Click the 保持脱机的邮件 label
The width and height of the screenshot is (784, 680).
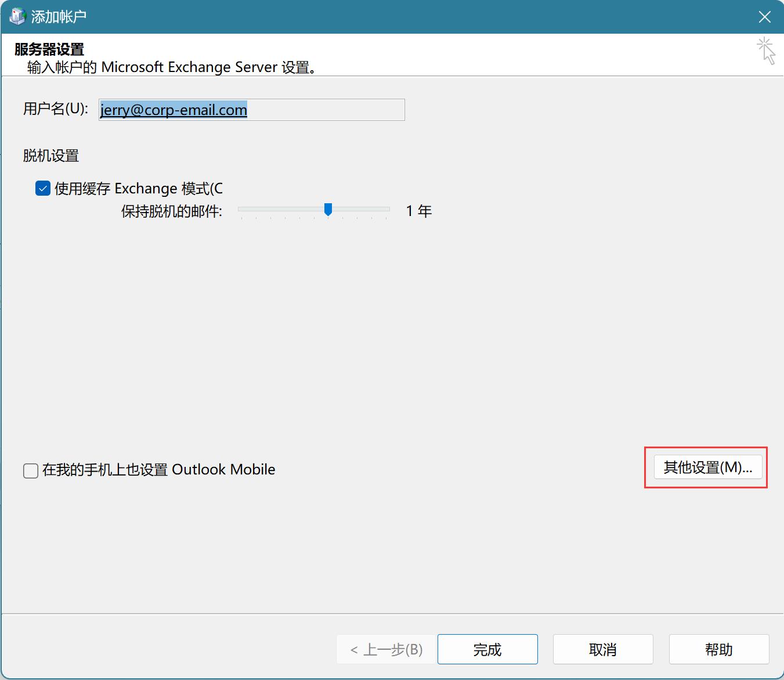pos(171,211)
